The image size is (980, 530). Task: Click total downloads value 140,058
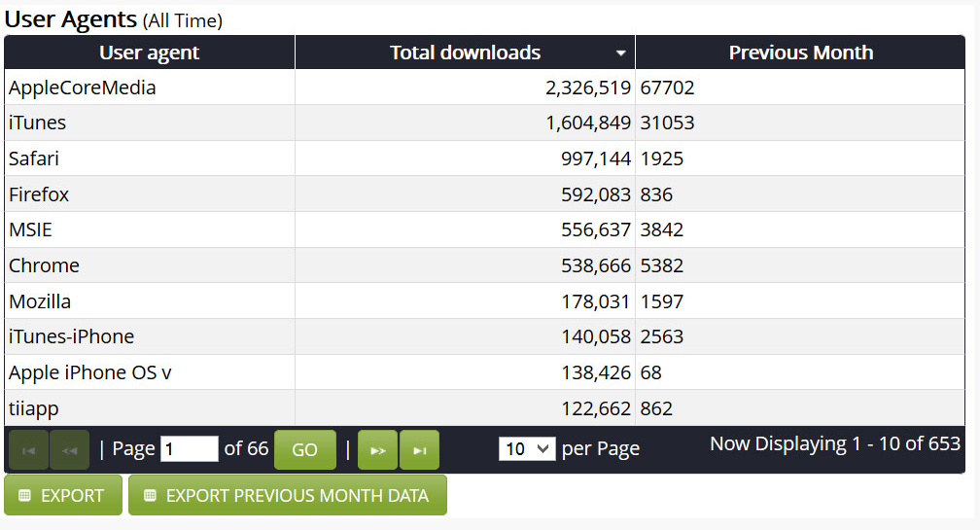click(x=596, y=336)
